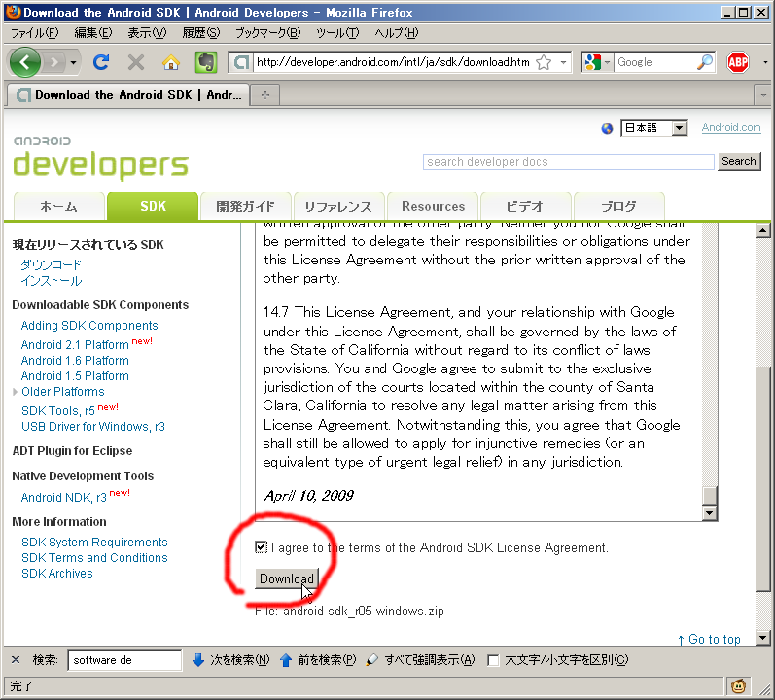
Task: Open the SDK Archives link
Action: coord(56,573)
